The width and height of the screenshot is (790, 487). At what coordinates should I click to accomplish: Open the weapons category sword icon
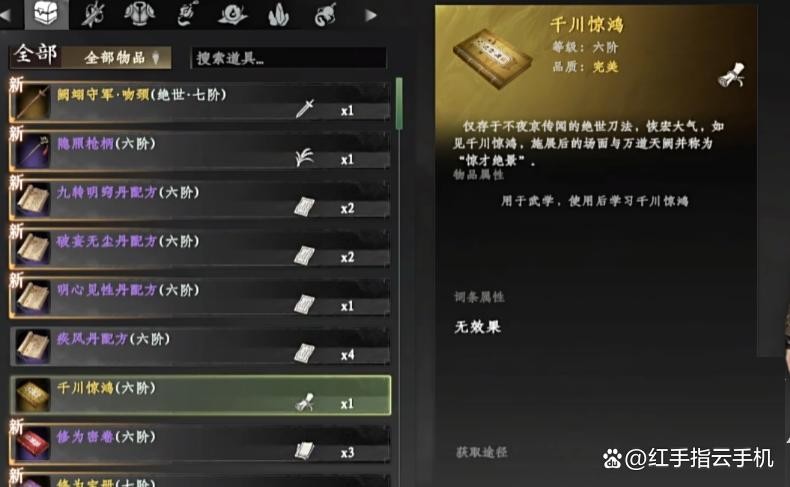point(94,14)
